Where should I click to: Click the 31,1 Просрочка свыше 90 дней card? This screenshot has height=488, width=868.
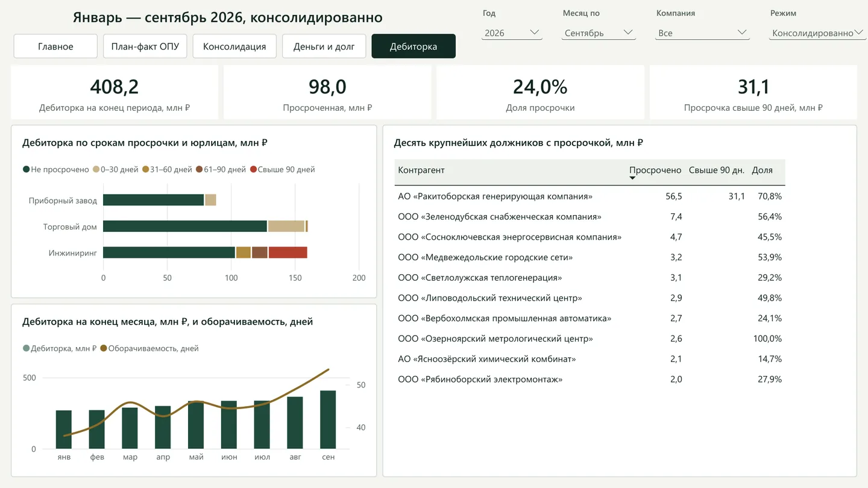coord(753,92)
